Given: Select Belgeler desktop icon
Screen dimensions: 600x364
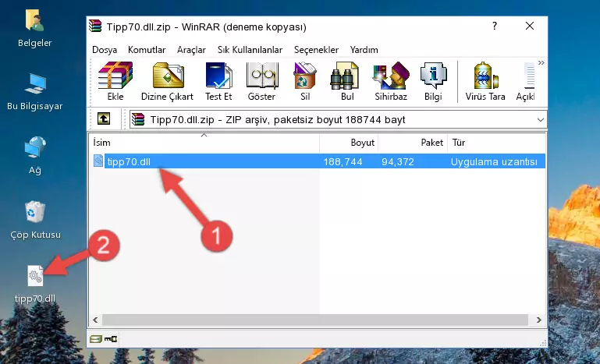Looking at the screenshot, I should pos(35,29).
